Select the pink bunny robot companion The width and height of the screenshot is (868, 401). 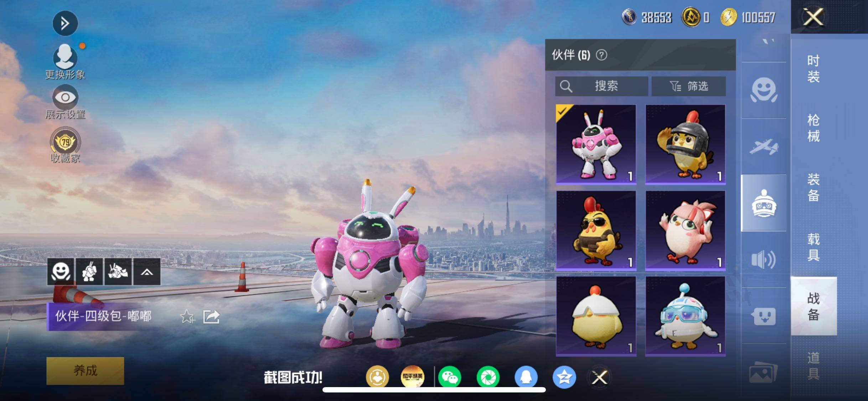click(596, 144)
